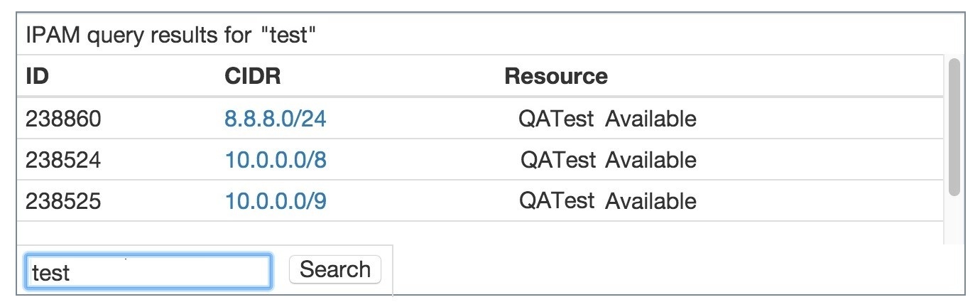Click QATest in the 8.8.8.0/24 row
Image resolution: width=980 pixels, height=307 pixels.
click(x=556, y=119)
